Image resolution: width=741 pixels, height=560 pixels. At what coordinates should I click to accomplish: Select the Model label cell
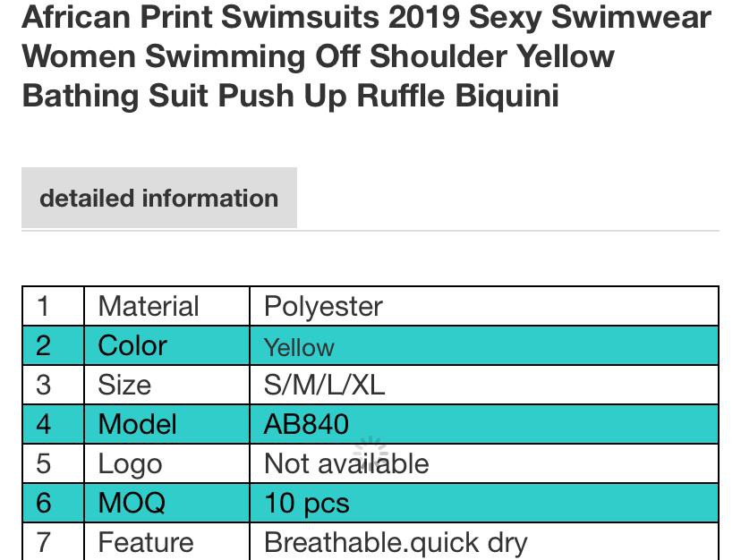click(x=137, y=424)
